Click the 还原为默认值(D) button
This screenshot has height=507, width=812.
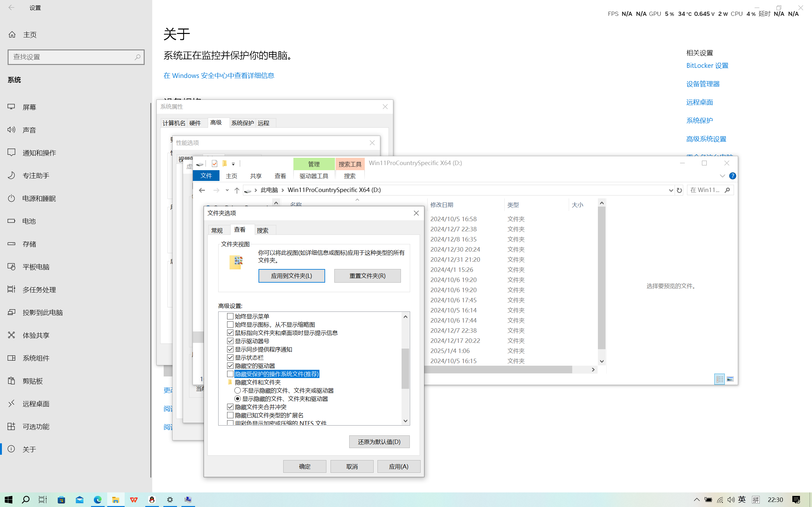pyautogui.click(x=379, y=442)
